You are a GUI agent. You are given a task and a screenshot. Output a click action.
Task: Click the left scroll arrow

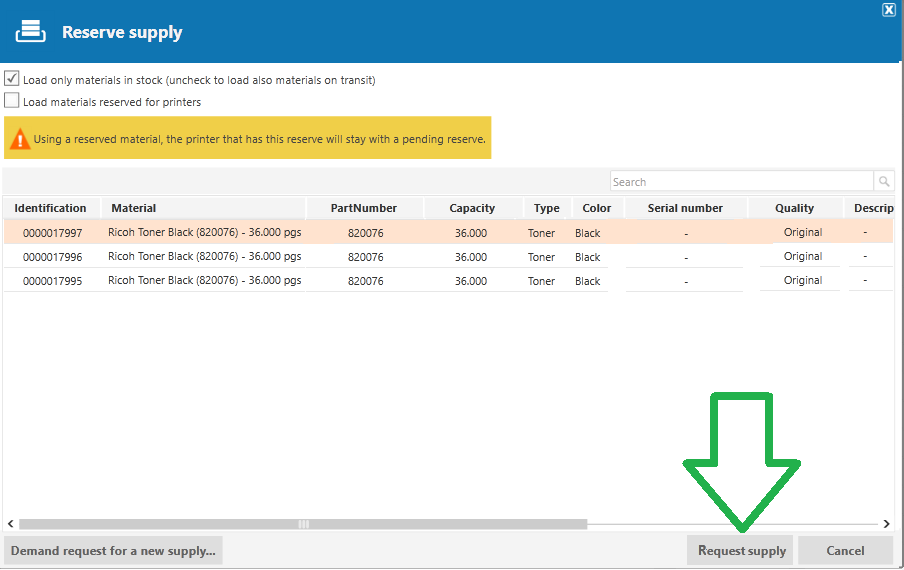(x=10, y=523)
